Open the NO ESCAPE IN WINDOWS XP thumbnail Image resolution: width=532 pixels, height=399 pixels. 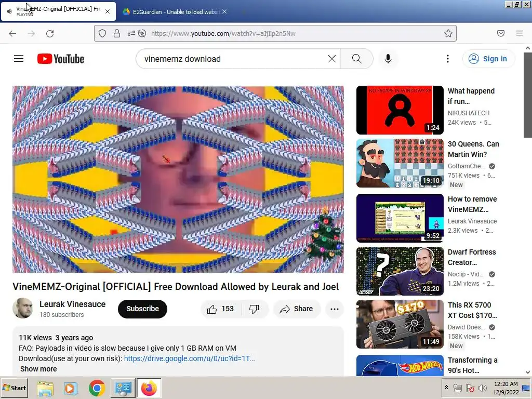pos(400,110)
